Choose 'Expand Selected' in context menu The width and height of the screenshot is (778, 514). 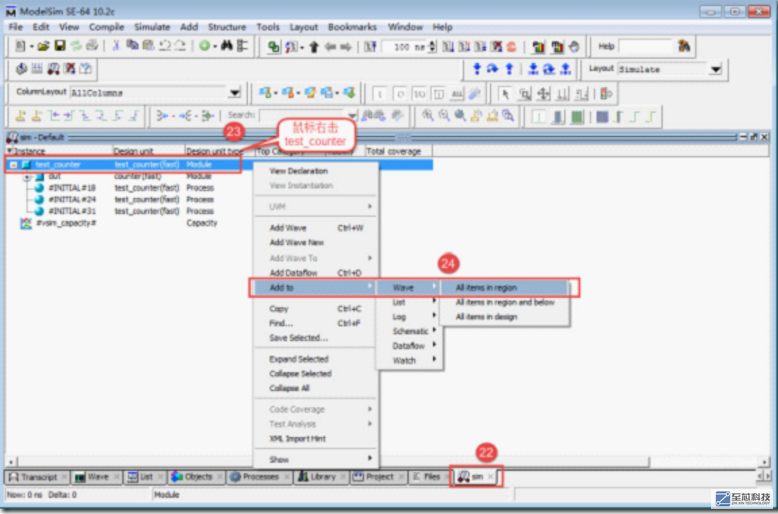pyautogui.click(x=315, y=359)
